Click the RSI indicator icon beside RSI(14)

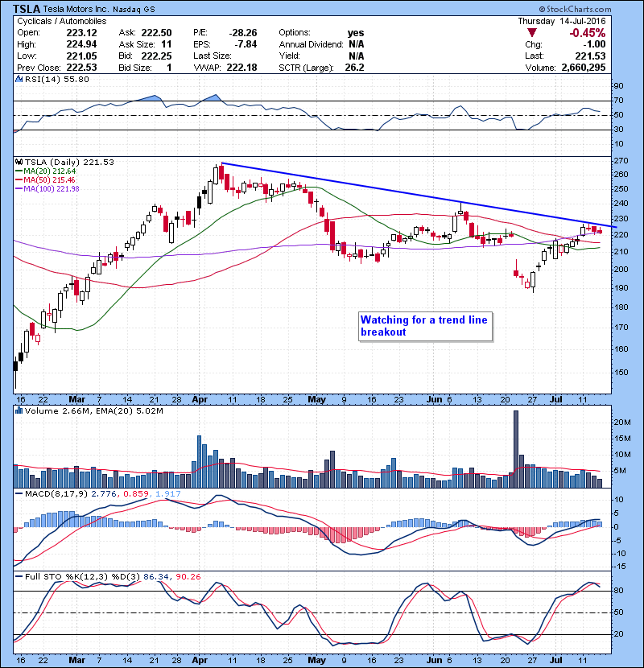coord(19,79)
